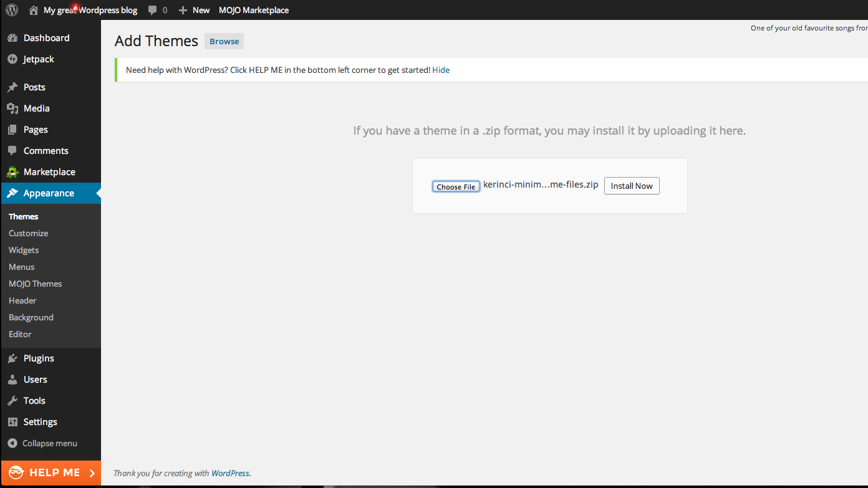Select the Appearance menu item

51,193
